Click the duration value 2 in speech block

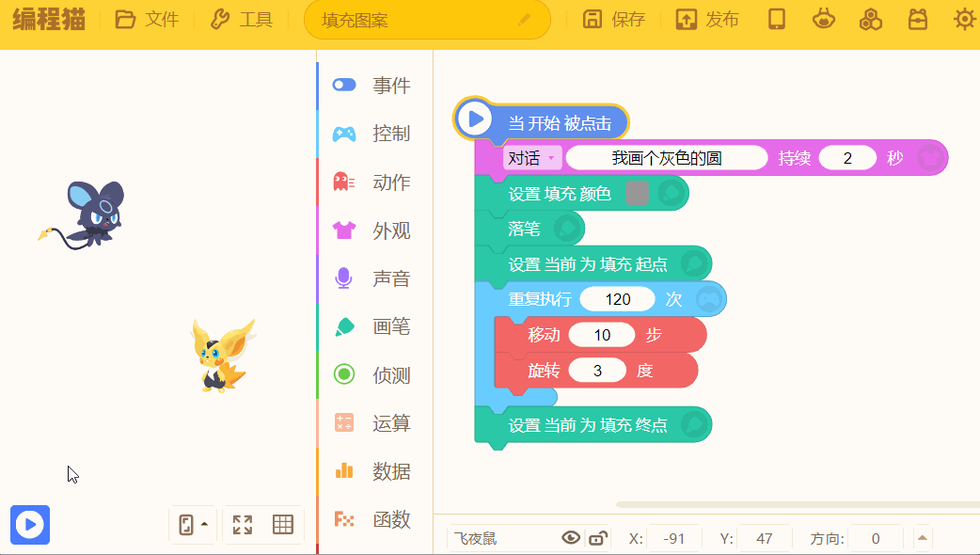847,158
